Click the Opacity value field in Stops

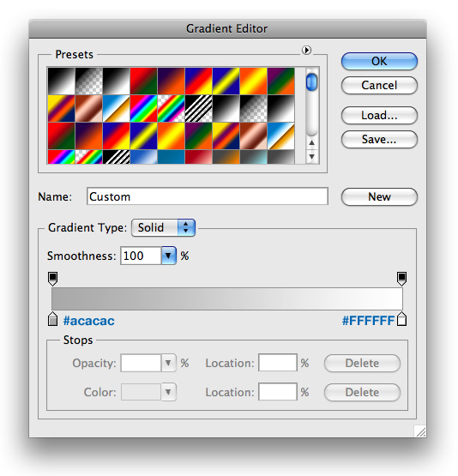click(x=141, y=363)
